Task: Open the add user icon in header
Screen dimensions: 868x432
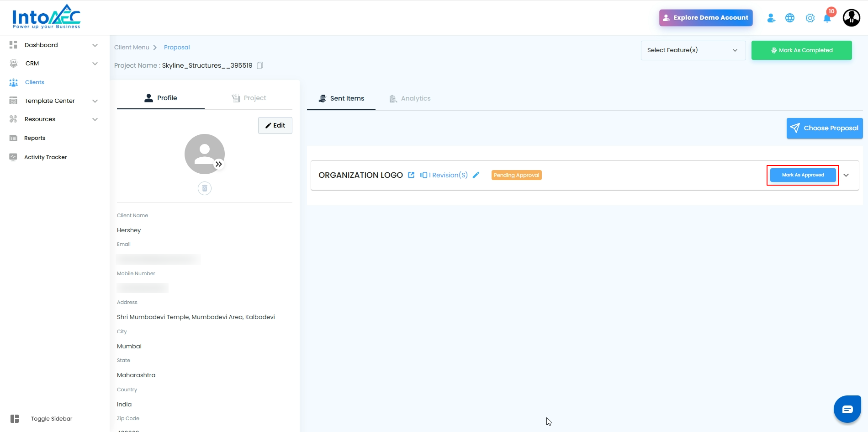Action: point(771,18)
